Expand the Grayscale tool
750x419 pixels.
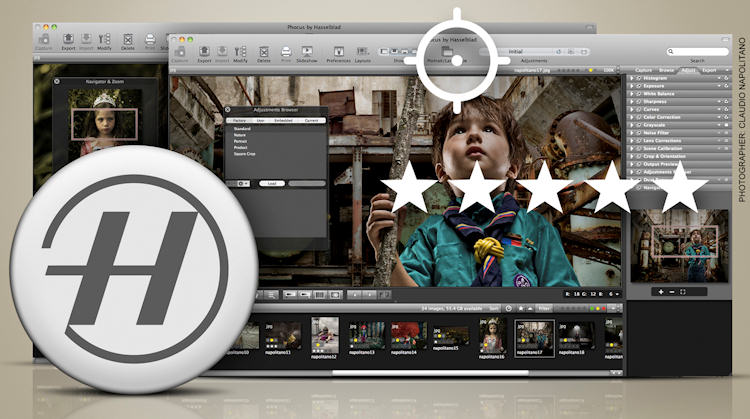pos(632,125)
